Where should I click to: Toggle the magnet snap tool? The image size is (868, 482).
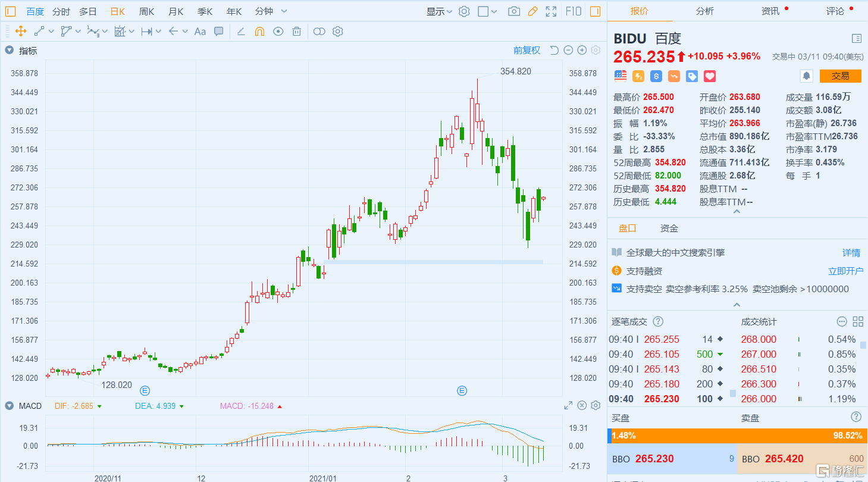click(259, 32)
